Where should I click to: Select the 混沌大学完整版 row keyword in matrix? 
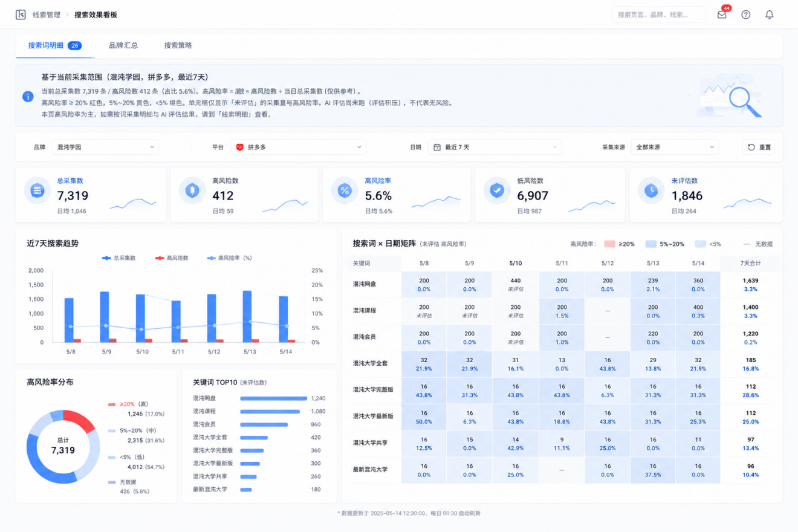click(373, 390)
